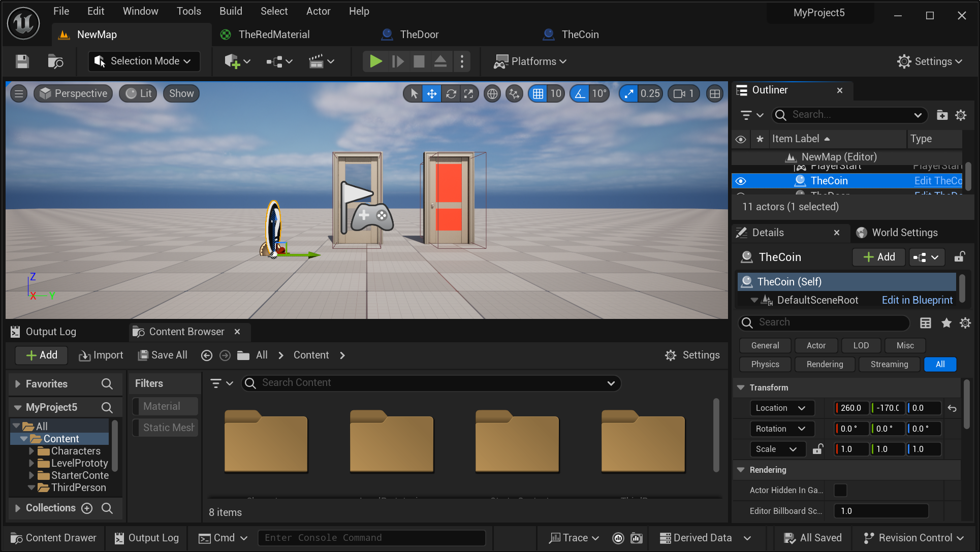Open viewport layout maximize icon

715,93
